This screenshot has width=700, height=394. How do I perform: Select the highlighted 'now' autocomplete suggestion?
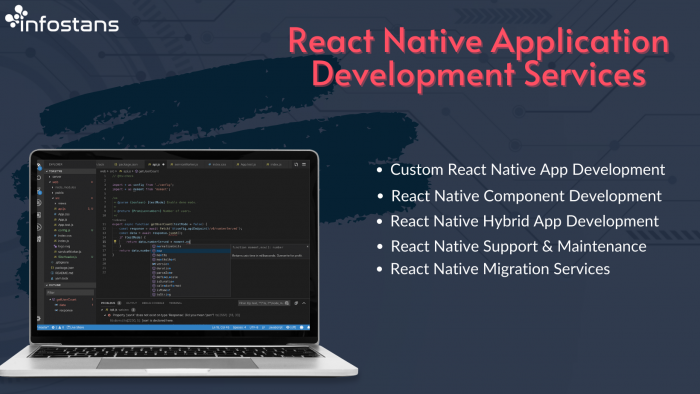(x=191, y=251)
